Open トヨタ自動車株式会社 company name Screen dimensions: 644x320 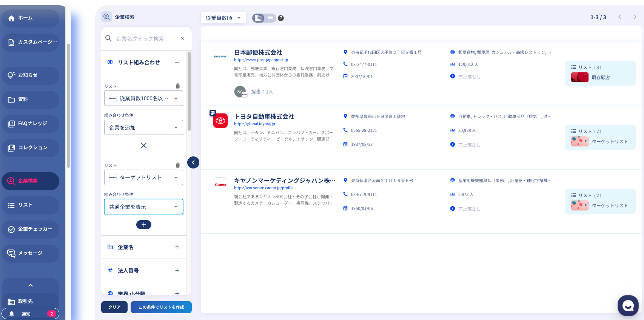pos(264,116)
